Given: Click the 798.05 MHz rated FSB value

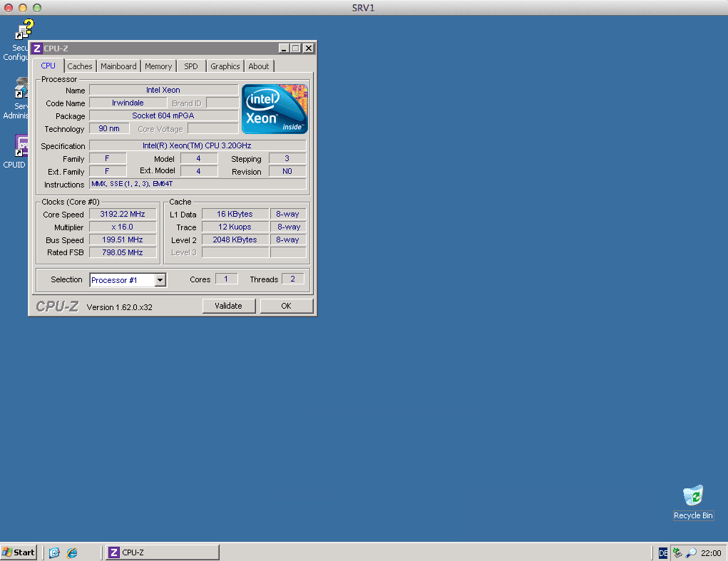Looking at the screenshot, I should (123, 252).
